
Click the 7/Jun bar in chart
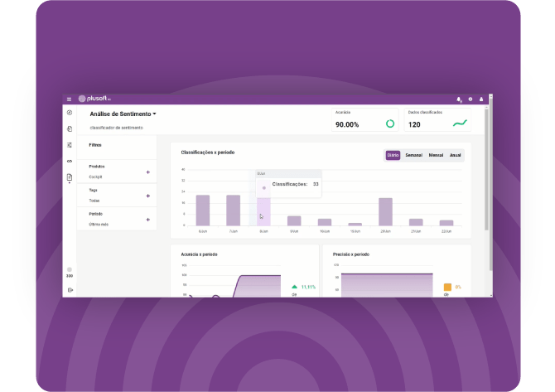(x=234, y=210)
